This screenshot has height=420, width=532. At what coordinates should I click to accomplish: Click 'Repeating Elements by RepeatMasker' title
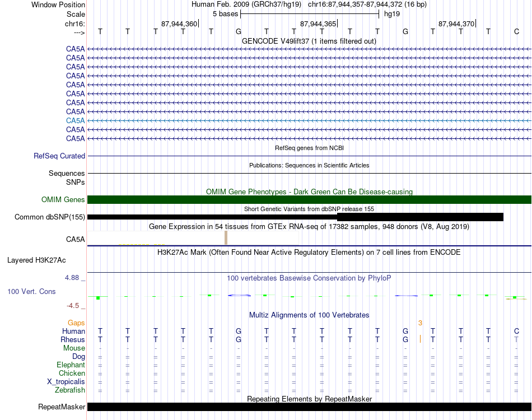[x=309, y=399]
